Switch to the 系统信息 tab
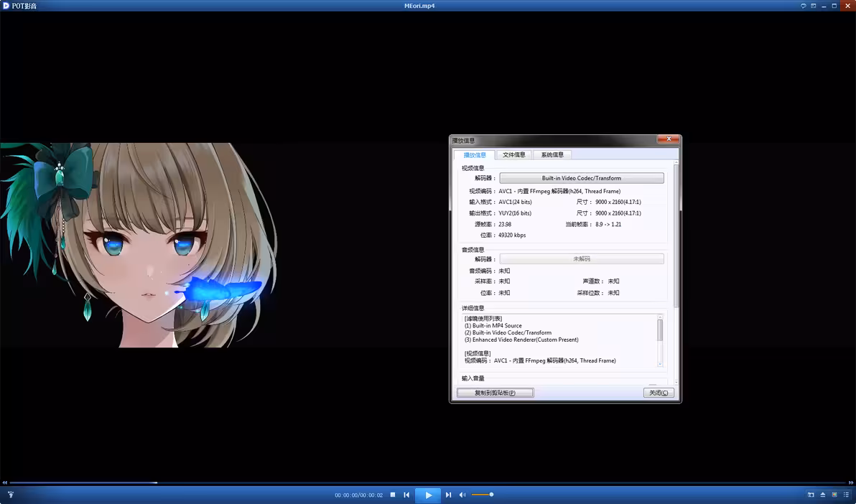This screenshot has height=504, width=856. point(552,154)
